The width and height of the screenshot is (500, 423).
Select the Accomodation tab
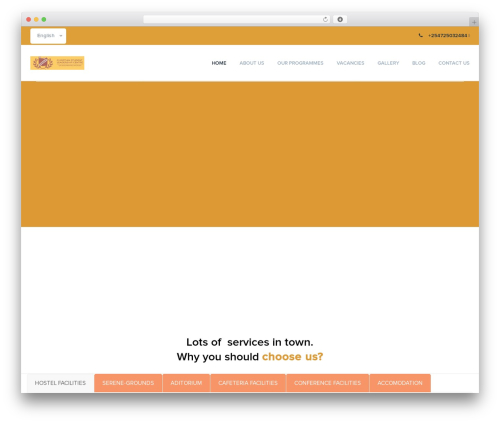pos(400,383)
